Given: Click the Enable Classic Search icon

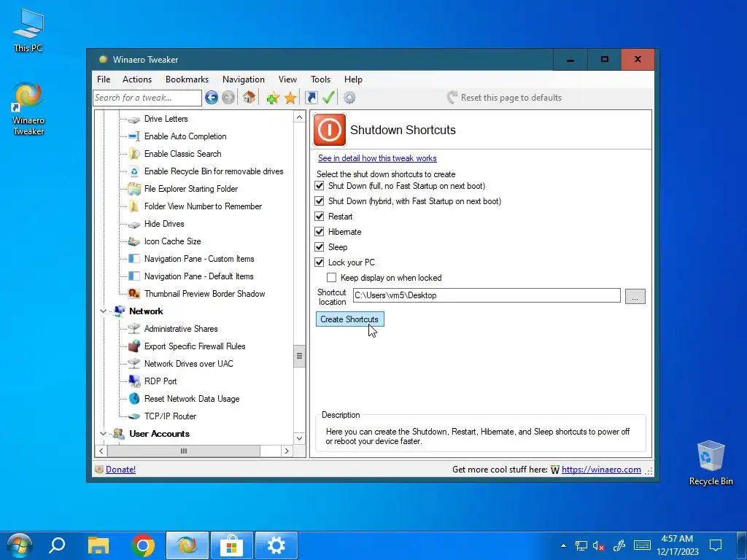Looking at the screenshot, I should pyautogui.click(x=134, y=154).
